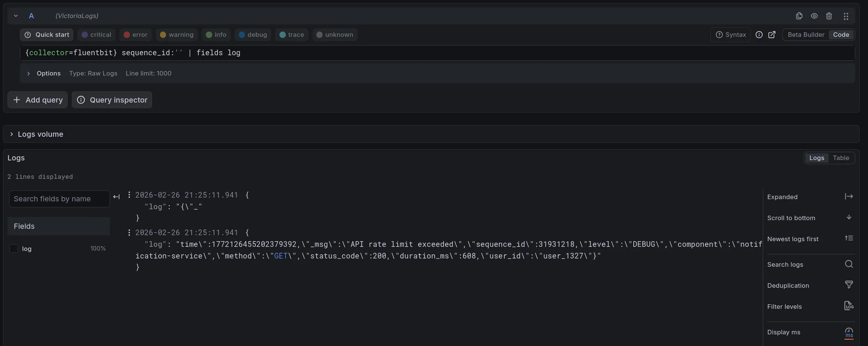
Task: Delete query A using the trash icon
Action: (x=829, y=16)
